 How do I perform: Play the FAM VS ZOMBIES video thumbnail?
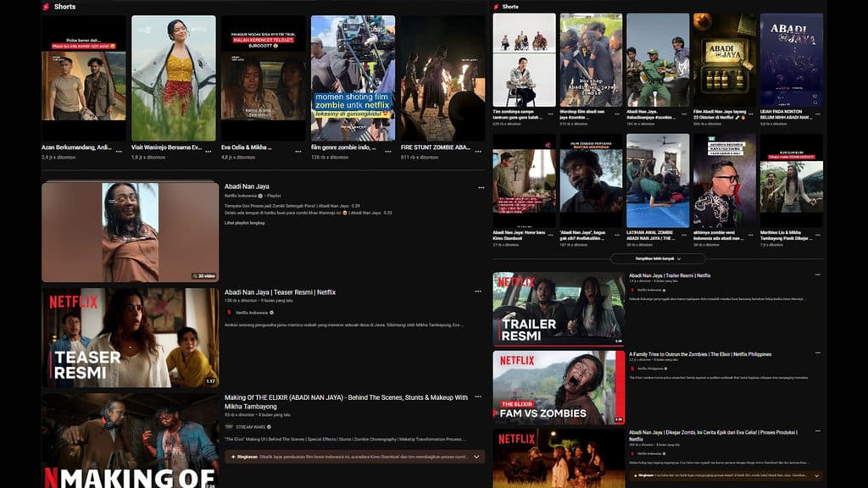coord(559,387)
